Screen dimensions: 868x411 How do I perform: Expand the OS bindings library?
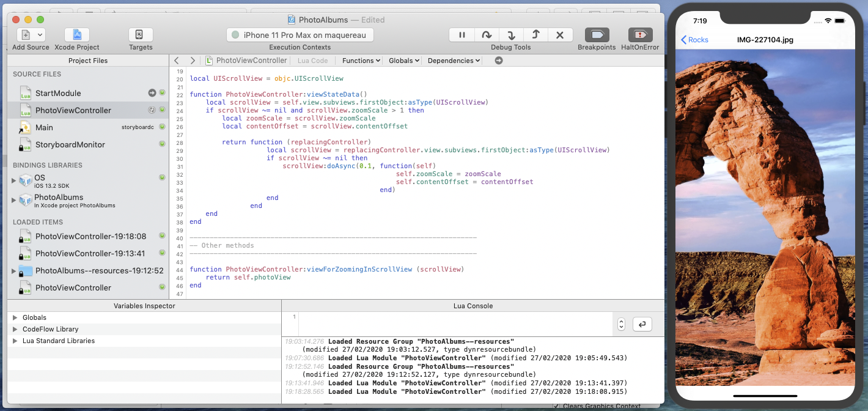pyautogui.click(x=14, y=180)
